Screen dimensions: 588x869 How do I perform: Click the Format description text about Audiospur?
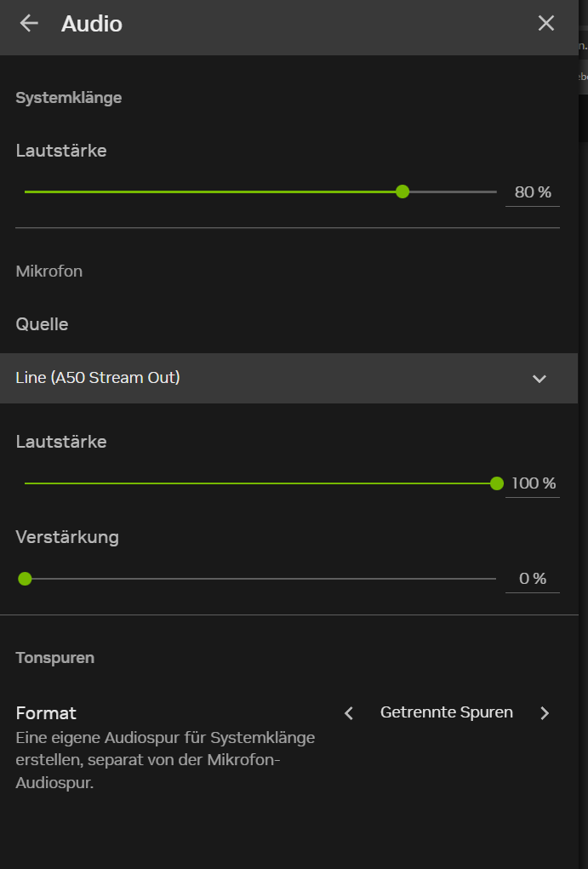165,760
